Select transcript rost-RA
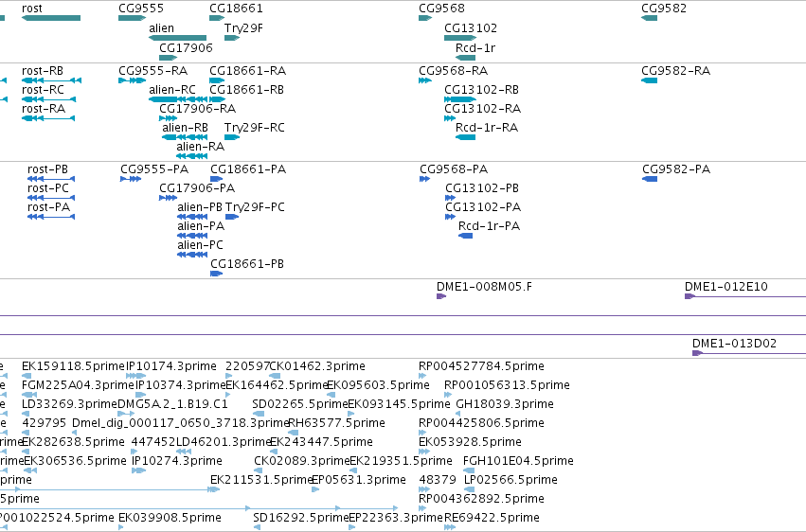 coord(44,109)
